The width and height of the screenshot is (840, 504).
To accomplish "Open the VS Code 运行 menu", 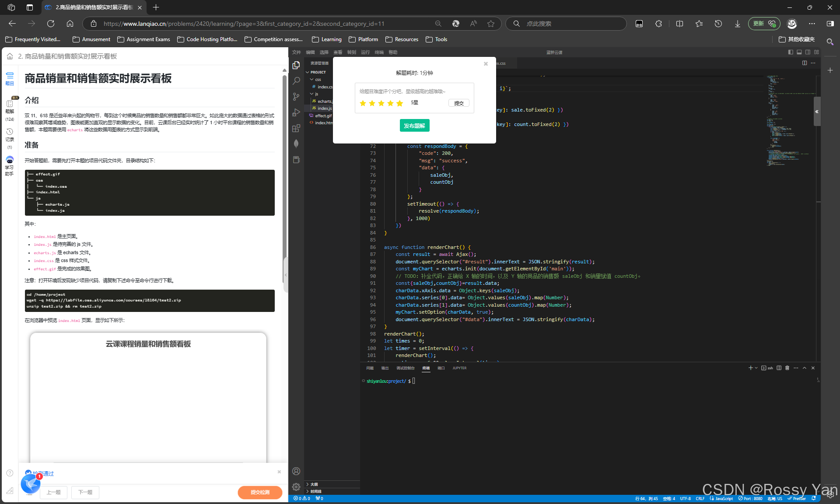I will [365, 52].
